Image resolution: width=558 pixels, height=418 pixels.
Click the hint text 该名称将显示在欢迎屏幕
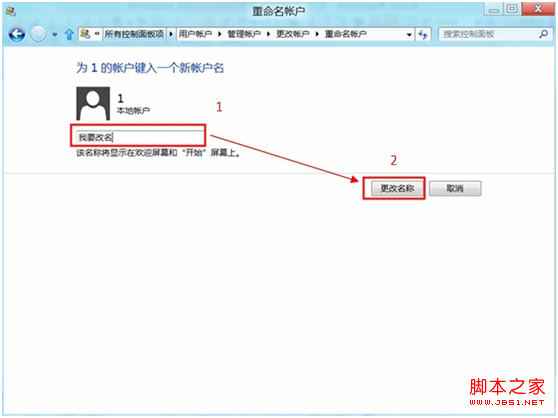[x=158, y=153]
